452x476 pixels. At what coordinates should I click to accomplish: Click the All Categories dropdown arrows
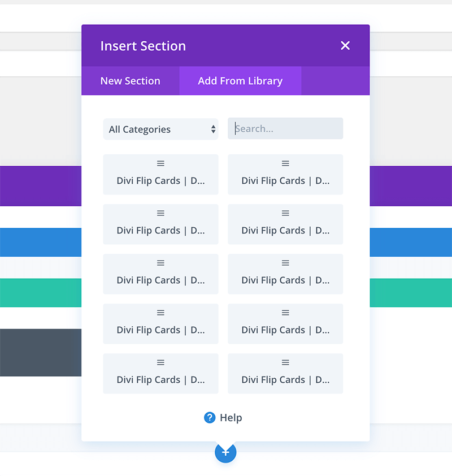tap(213, 129)
